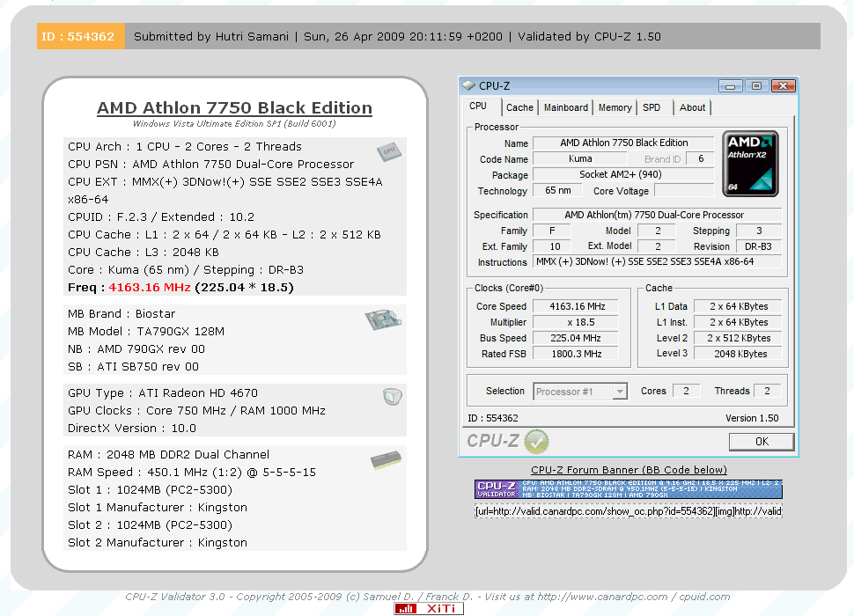Screen dimensions: 854x616
Task: Click the red 4163.16 MHz frequency text
Action: point(150,288)
